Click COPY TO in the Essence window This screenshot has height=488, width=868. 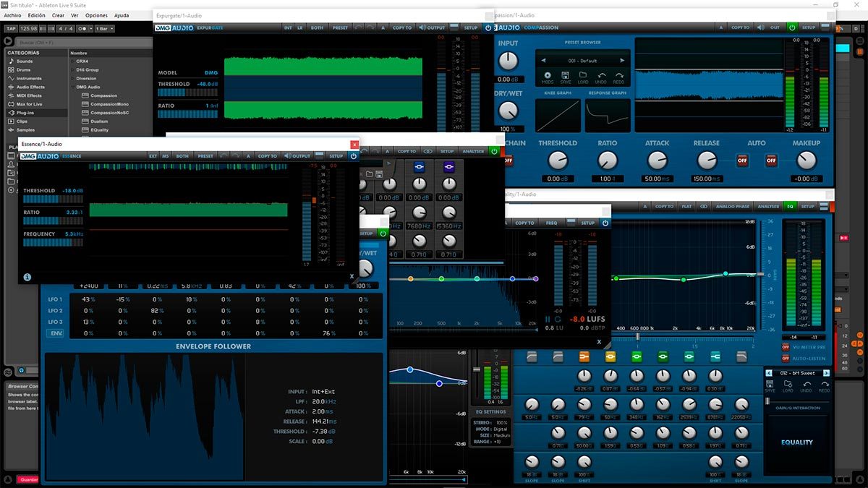pyautogui.click(x=268, y=156)
